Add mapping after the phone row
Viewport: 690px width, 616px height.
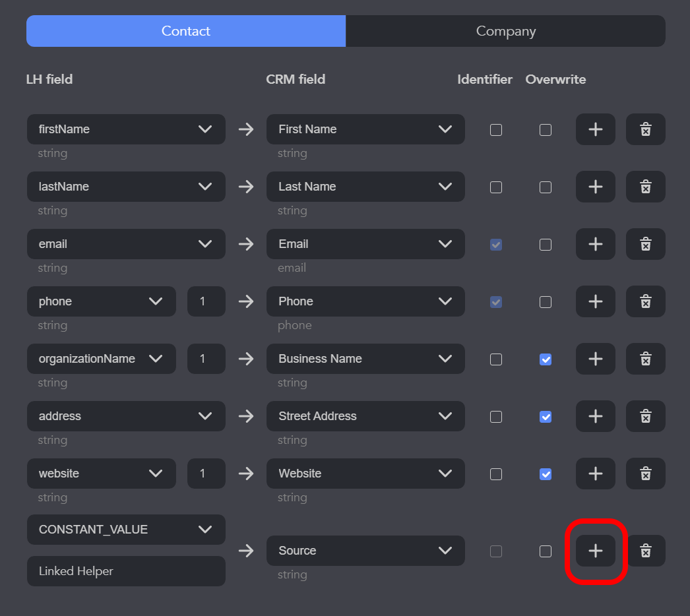(x=596, y=301)
